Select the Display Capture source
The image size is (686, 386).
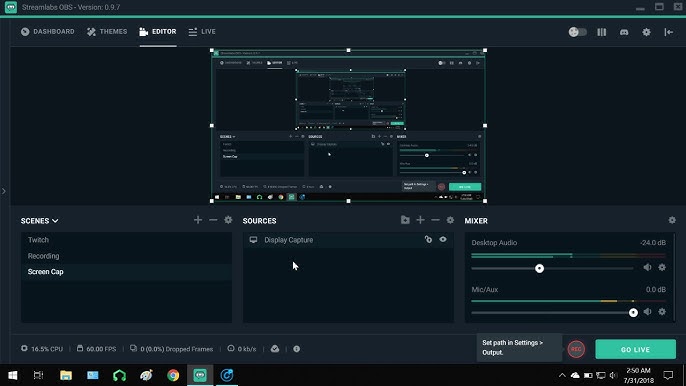click(x=348, y=240)
